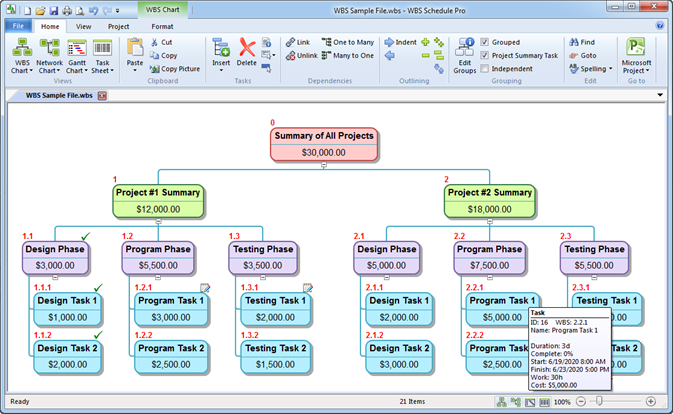Viewport: 673px width, 414px height.
Task: Click the One to Many button
Action: point(348,42)
